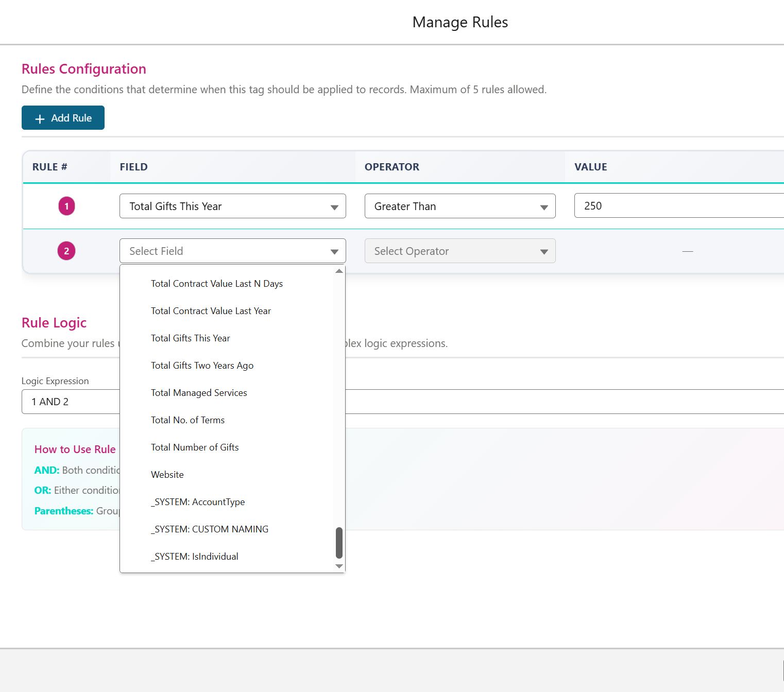Select Total Gifts This Year from list
This screenshot has height=692, width=784.
pyautogui.click(x=190, y=338)
